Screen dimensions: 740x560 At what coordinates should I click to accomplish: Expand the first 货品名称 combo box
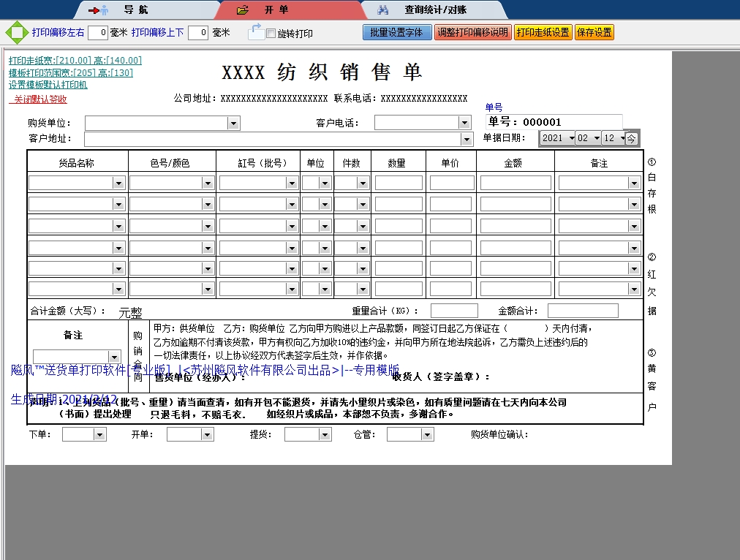point(118,182)
